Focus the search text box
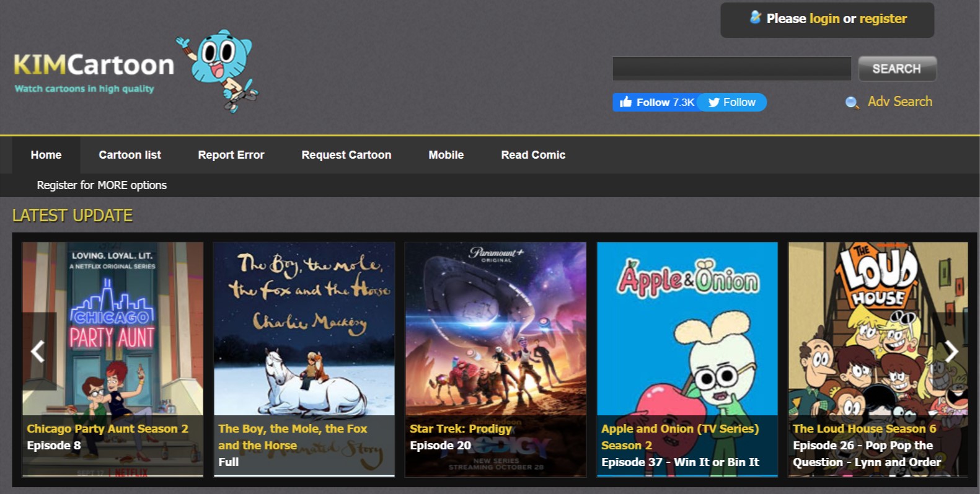Viewport: 980px width, 494px height. tap(731, 69)
